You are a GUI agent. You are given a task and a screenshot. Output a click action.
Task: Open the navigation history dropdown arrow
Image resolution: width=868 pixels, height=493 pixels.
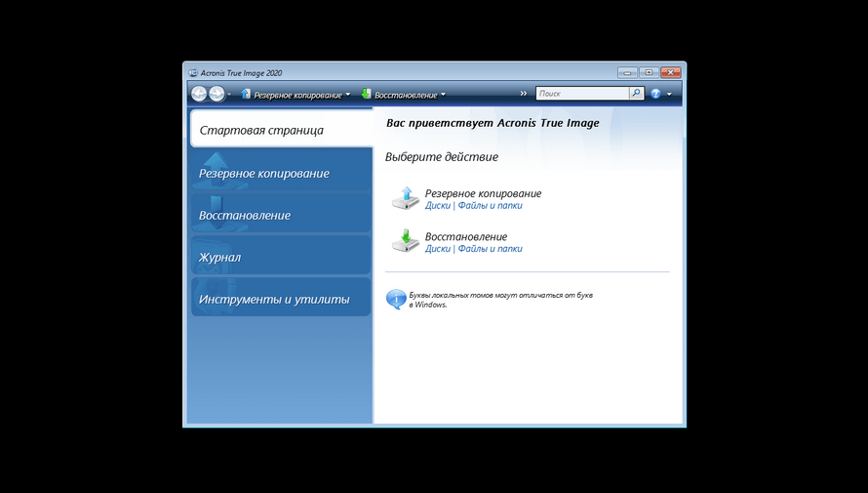coord(230,95)
